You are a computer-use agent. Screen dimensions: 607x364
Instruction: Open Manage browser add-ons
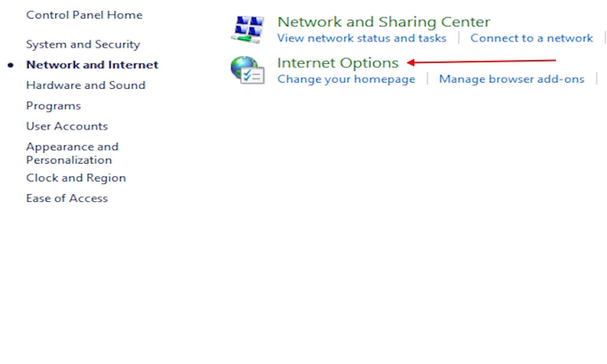(511, 79)
